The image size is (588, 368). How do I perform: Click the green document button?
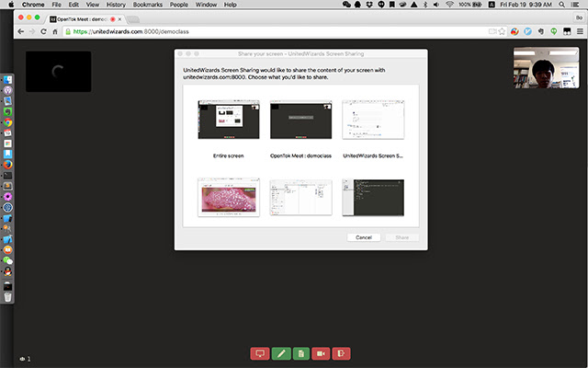tap(301, 353)
